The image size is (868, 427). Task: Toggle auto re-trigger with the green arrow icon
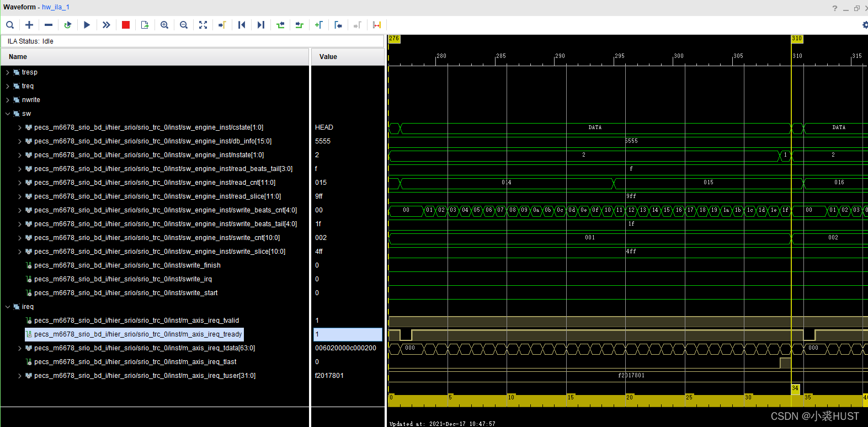point(68,25)
